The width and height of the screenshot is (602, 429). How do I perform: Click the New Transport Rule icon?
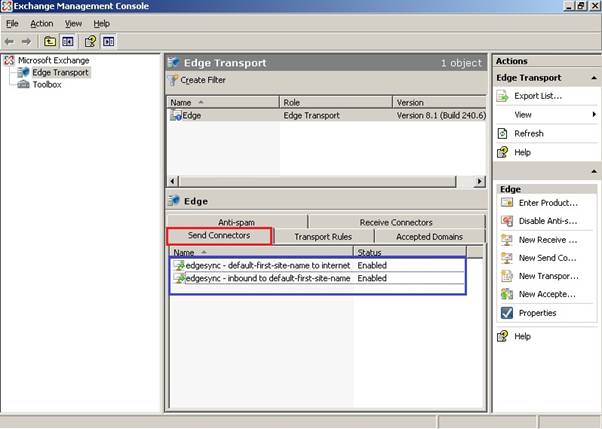[x=507, y=276]
